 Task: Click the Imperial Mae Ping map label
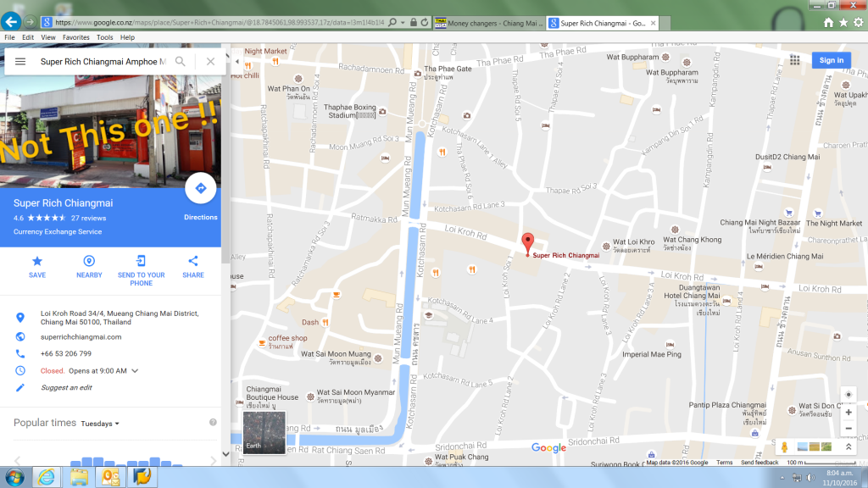(652, 354)
